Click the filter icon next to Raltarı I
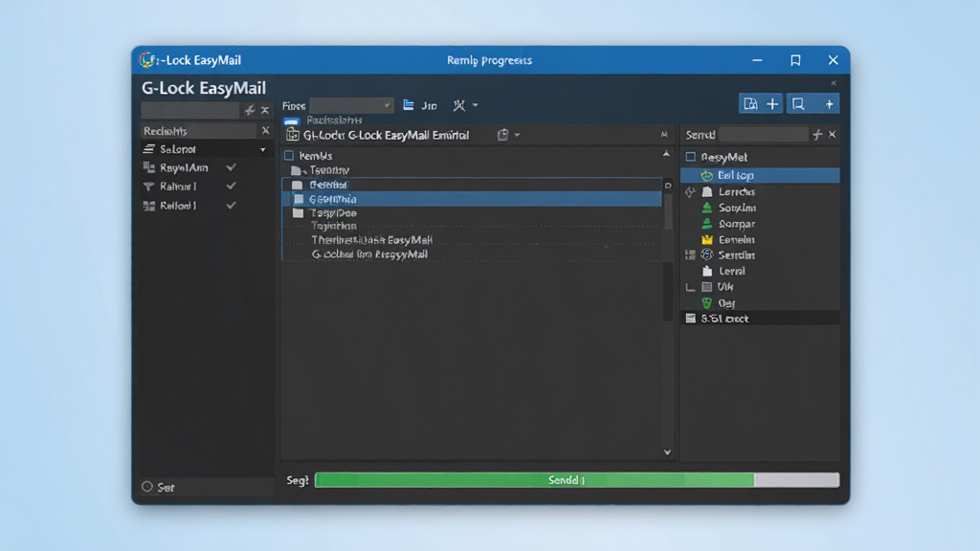The height and width of the screenshot is (551, 980). click(x=148, y=187)
